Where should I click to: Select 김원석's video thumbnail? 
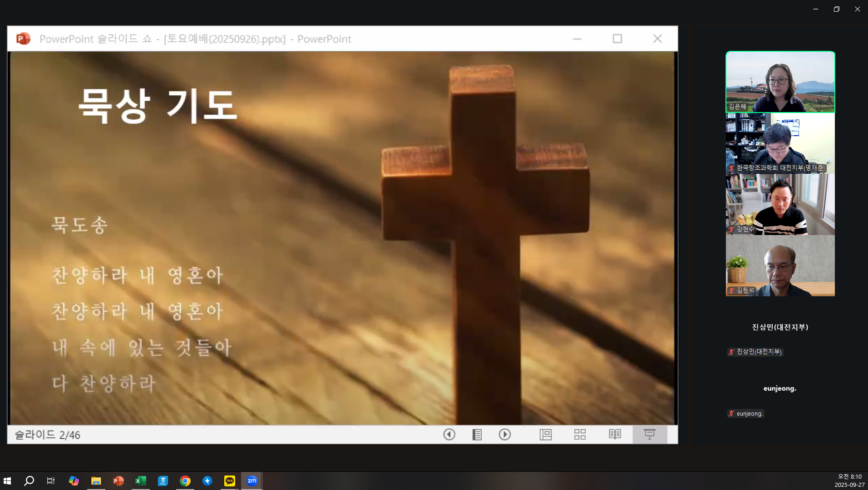780,266
